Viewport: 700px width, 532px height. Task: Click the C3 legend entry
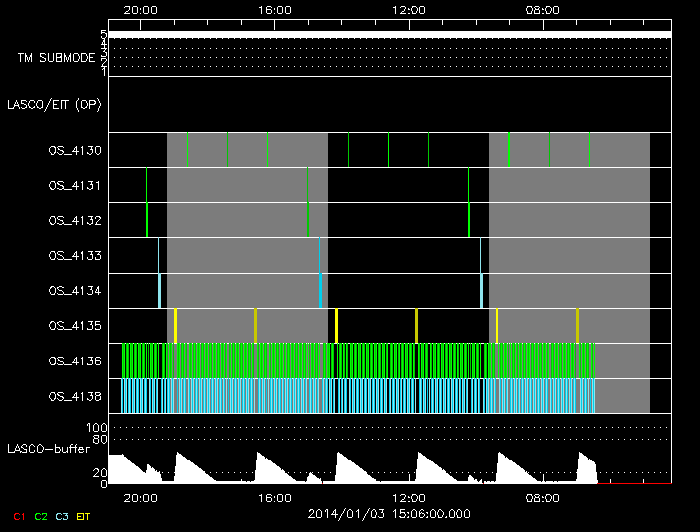pos(62,516)
